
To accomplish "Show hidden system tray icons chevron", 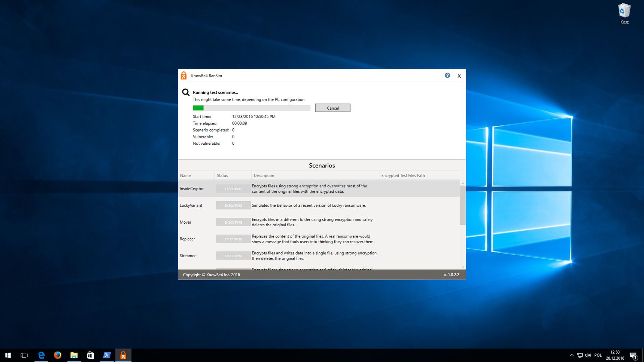I will click(x=572, y=355).
